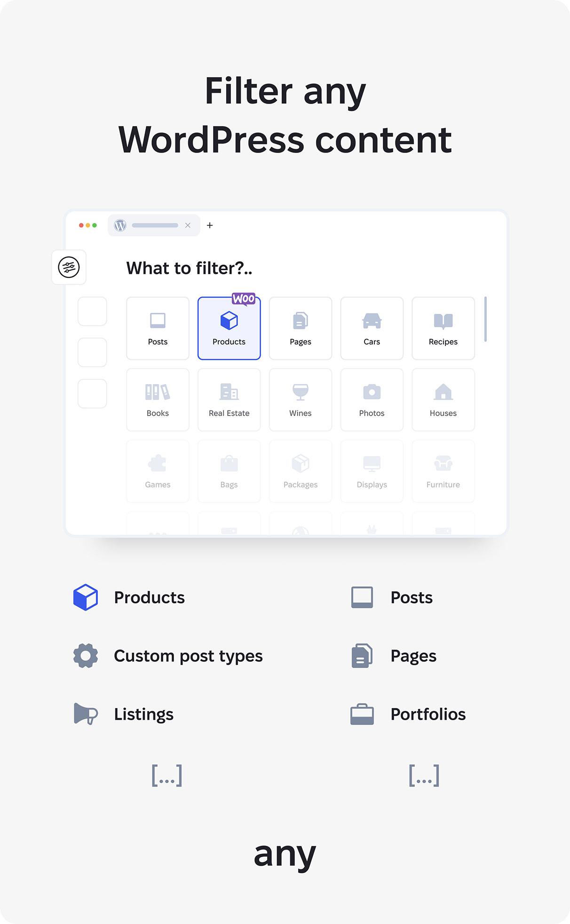Click the WordPress logo in browser tab
Screen dimensions: 570x924
point(120,225)
